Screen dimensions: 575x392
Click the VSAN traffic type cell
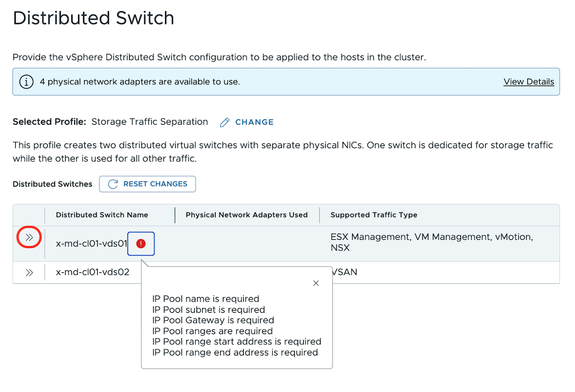click(x=345, y=272)
